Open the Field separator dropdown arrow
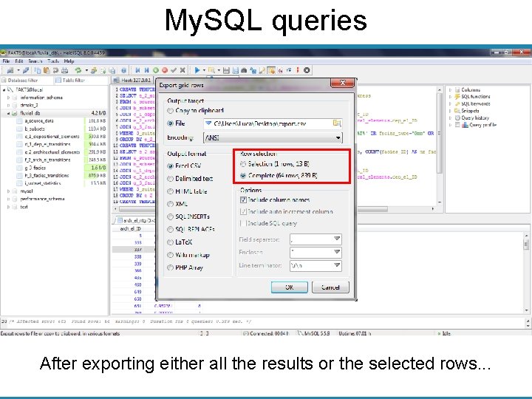 tap(337, 239)
